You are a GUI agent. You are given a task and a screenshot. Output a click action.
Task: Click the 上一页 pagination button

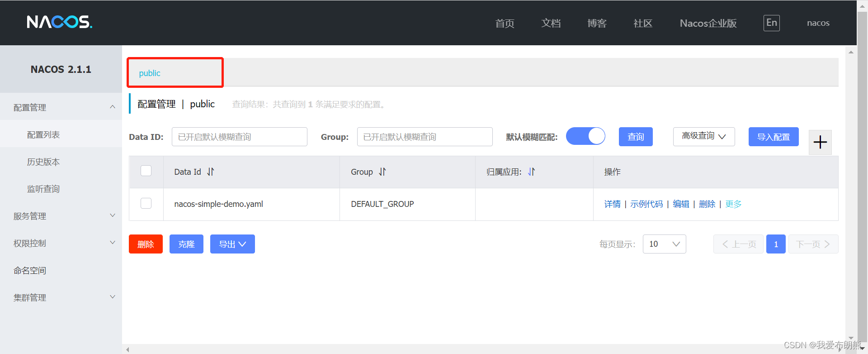pyautogui.click(x=738, y=244)
